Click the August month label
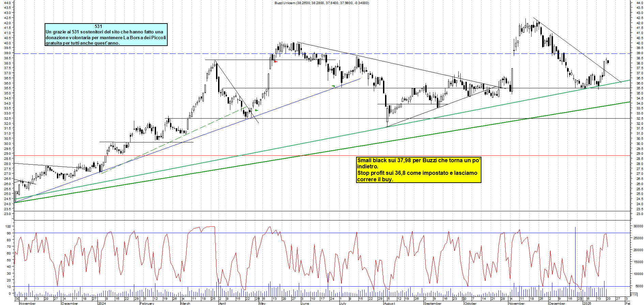This screenshot has width=644, height=305. tap(389, 303)
